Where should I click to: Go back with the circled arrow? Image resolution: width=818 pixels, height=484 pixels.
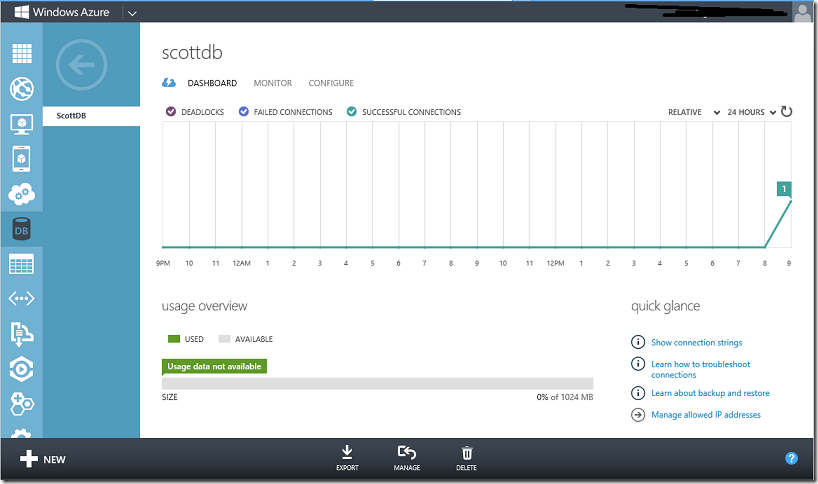tap(81, 65)
